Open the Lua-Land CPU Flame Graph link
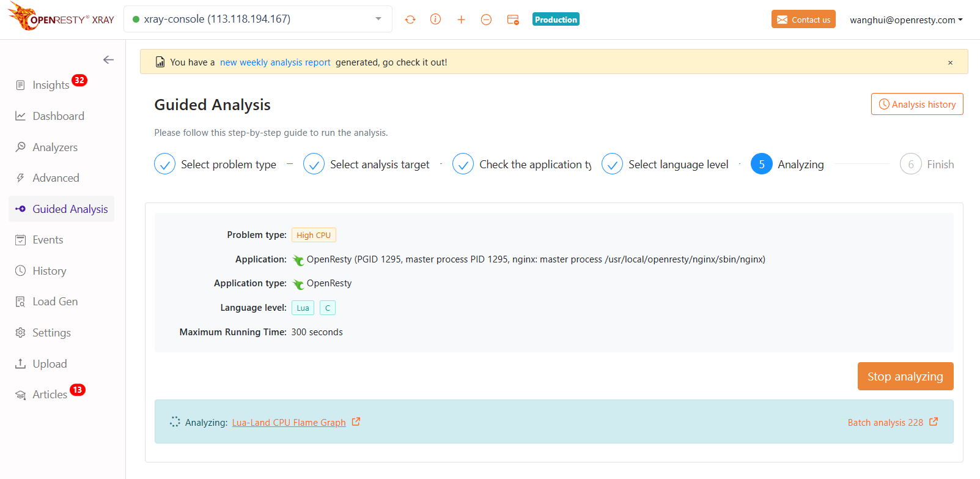Screen dimensions: 980x479 pos(289,422)
